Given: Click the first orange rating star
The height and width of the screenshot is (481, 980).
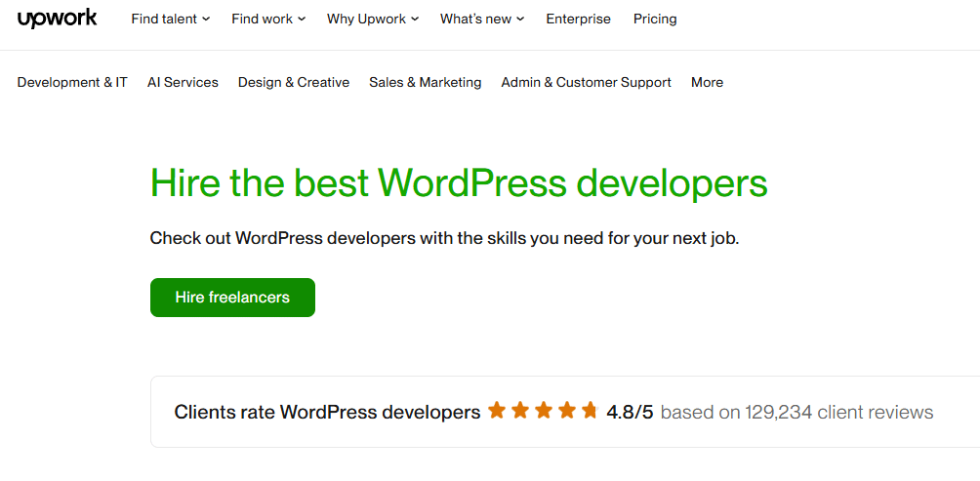Looking at the screenshot, I should (x=497, y=411).
